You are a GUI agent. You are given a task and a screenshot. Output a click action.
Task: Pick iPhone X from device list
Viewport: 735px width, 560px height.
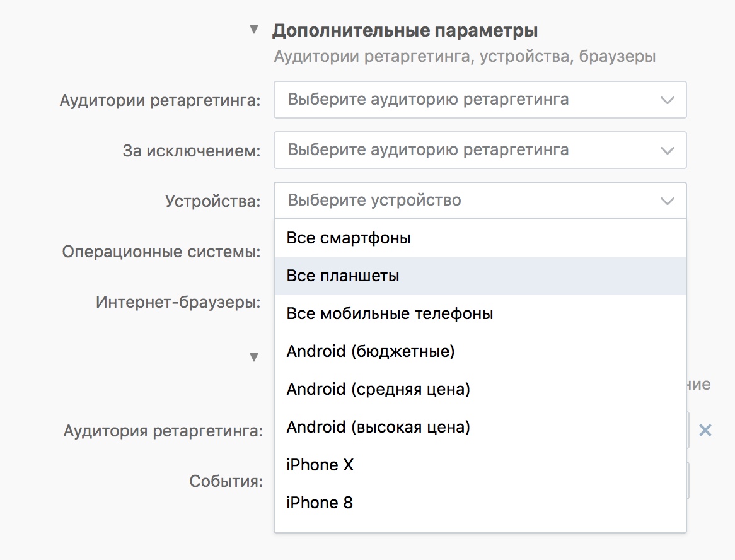coord(320,465)
